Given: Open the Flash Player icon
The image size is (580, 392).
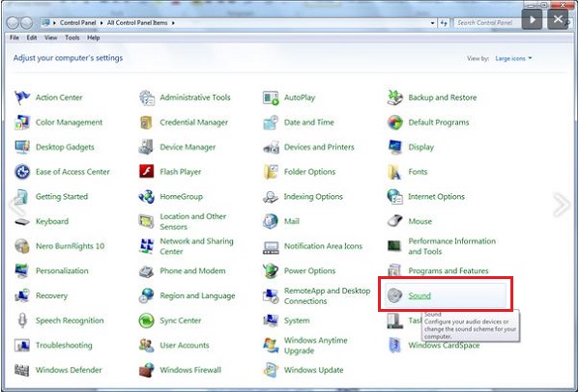Looking at the screenshot, I should pyautogui.click(x=147, y=172).
